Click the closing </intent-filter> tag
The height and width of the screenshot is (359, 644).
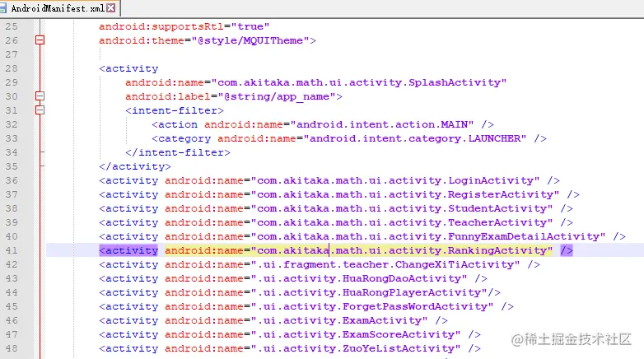[178, 152]
